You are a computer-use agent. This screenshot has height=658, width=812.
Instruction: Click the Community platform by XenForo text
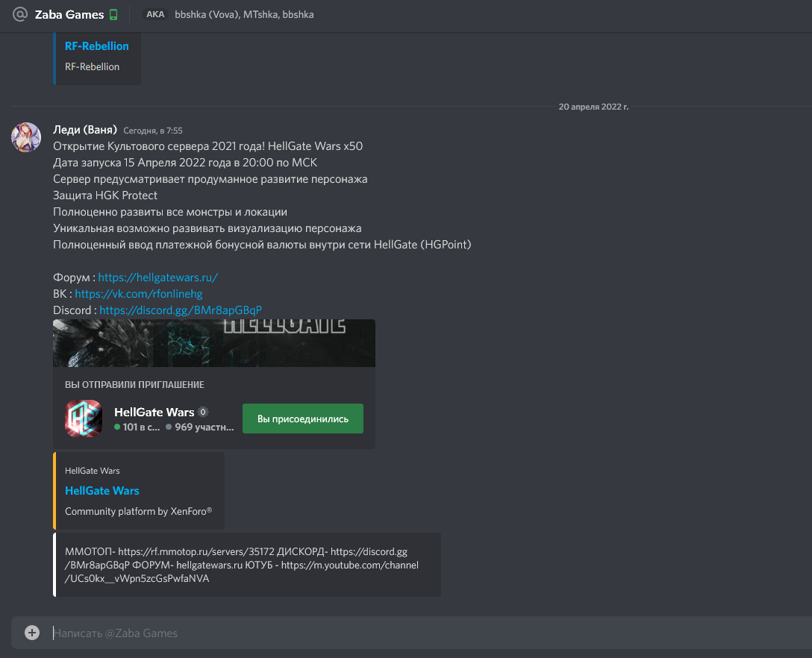138,512
